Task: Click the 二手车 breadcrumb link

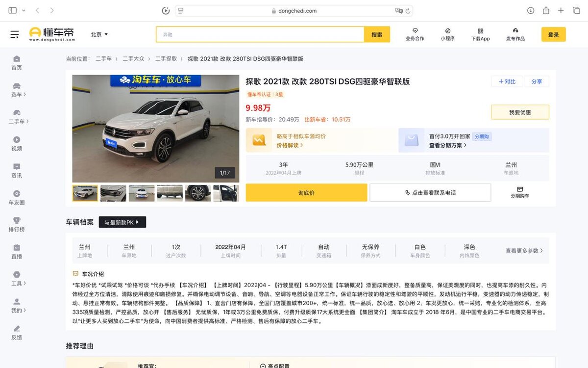Action: (103, 59)
